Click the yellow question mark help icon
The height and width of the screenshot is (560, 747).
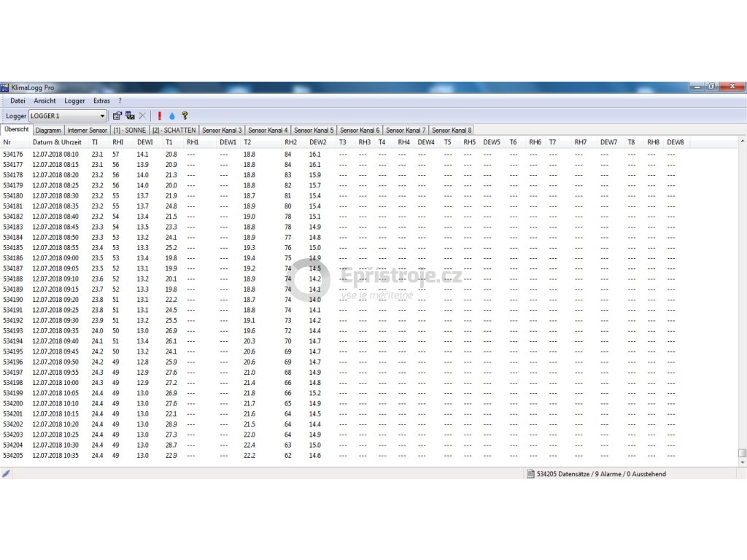click(185, 116)
